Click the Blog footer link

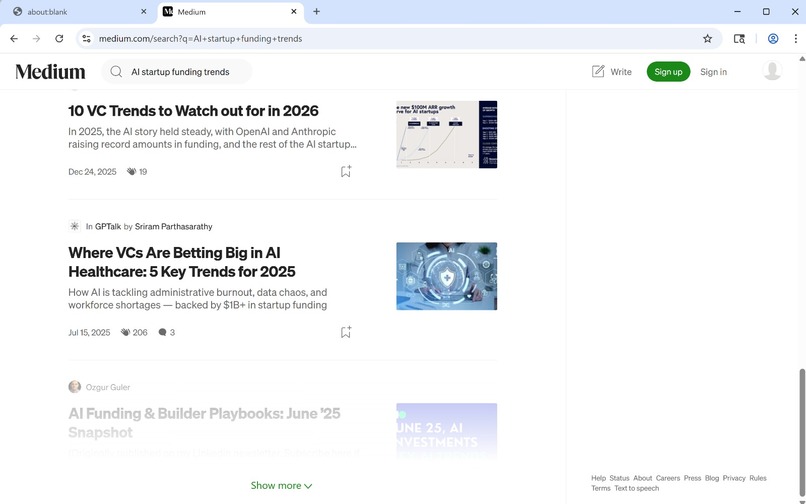tap(712, 478)
